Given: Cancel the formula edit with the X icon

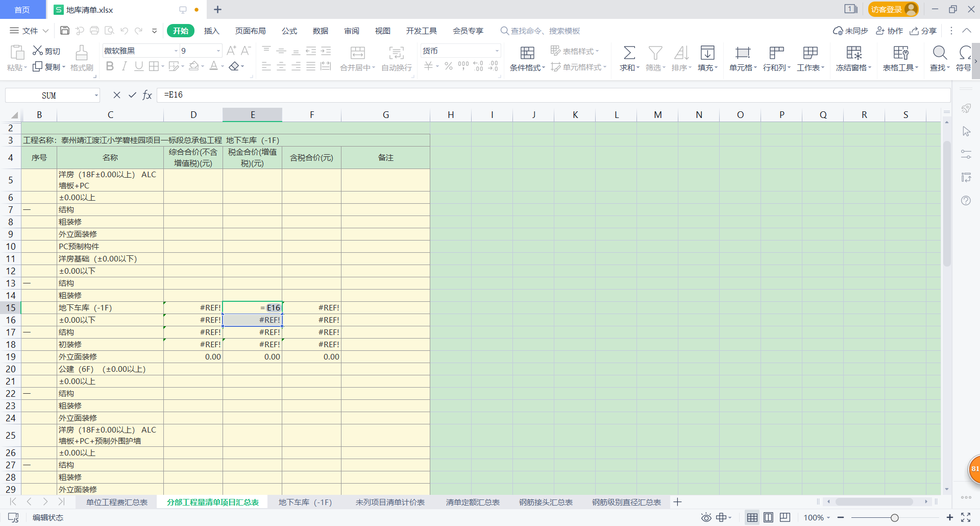Looking at the screenshot, I should 117,95.
